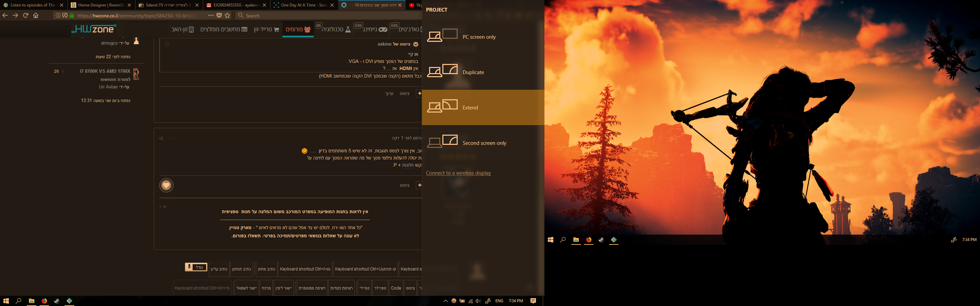Screen dimensions: 980x306
Task: Open the גודל font size dropdown
Action: [196, 267]
